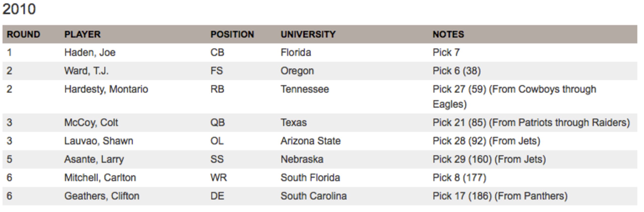Click the Arizona State university cell

310,141
